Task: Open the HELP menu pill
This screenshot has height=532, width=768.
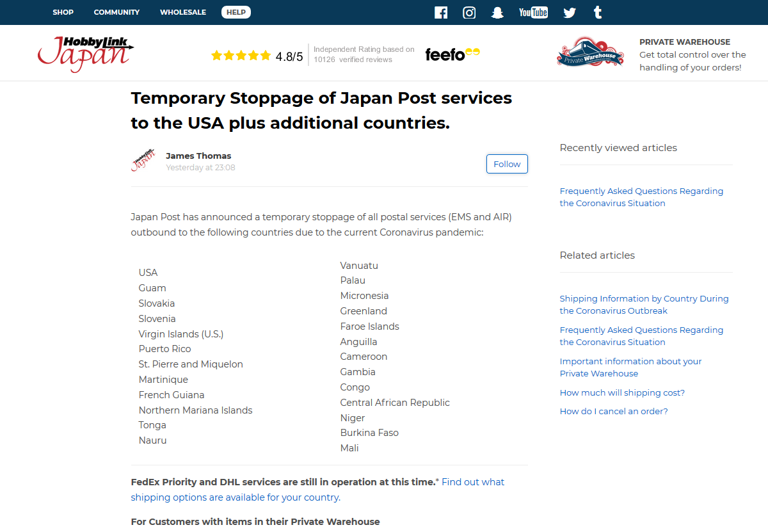Action: click(x=236, y=12)
